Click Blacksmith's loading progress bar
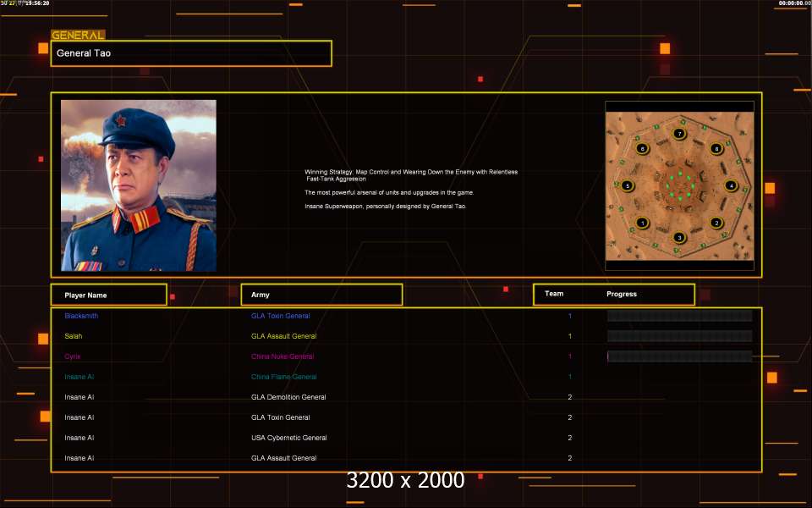Image resolution: width=812 pixels, height=508 pixels. click(x=680, y=316)
